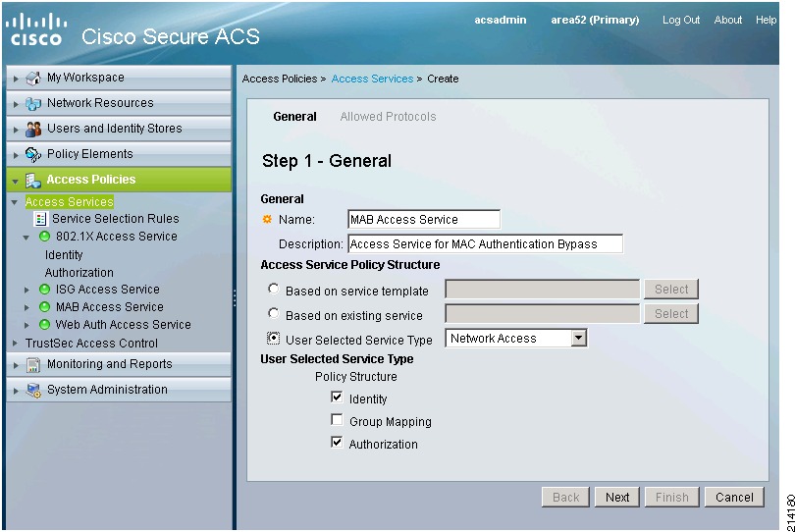The width and height of the screenshot is (795, 532).
Task: Expand the Monitoring and Reports arrow
Action: pos(16,365)
